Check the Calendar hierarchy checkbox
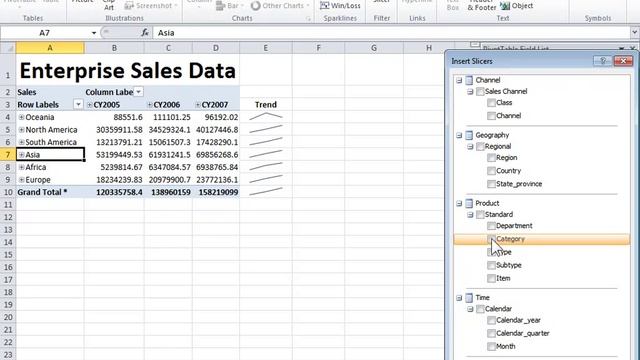The width and height of the screenshot is (640, 360). (480, 309)
